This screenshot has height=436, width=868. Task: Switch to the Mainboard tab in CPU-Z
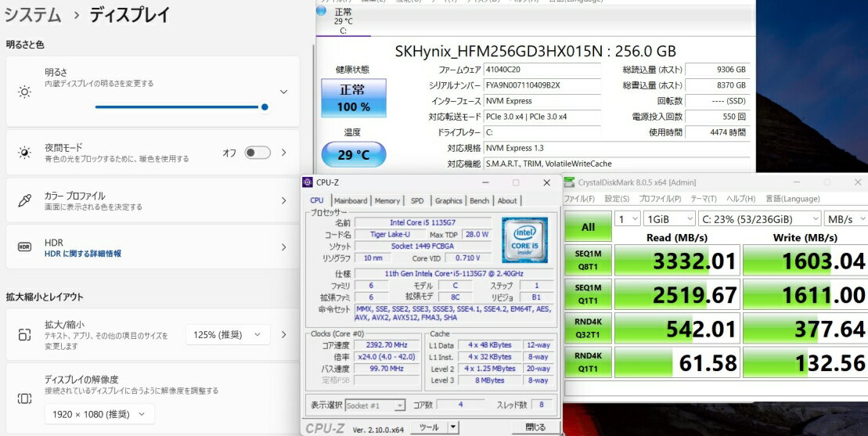[350, 200]
